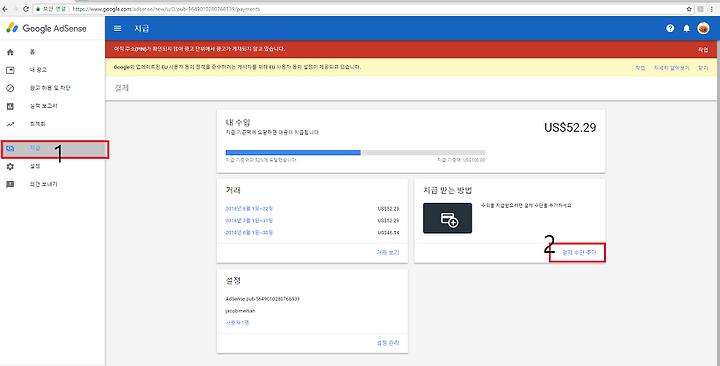Select the Payments (지급) item in the sidebar
This screenshot has height=366, width=720.
[x=55, y=149]
